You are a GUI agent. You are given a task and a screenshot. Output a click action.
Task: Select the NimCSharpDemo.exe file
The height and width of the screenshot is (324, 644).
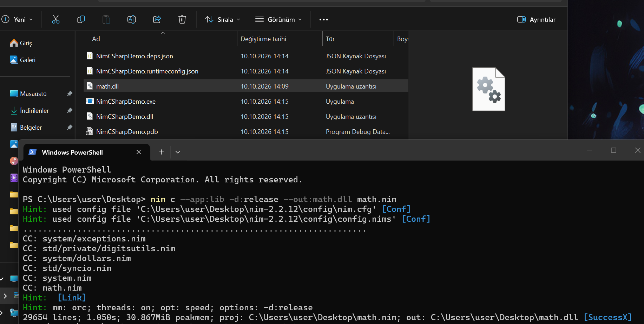point(246,102)
